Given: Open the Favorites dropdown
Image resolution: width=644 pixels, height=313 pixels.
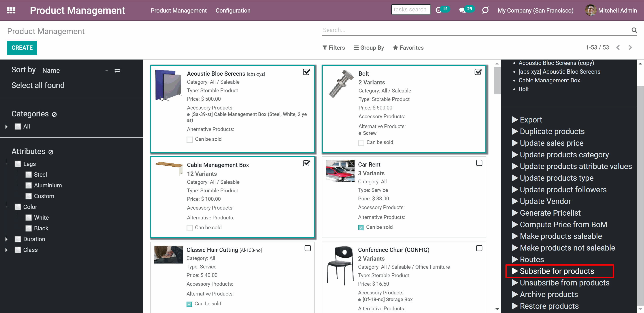Looking at the screenshot, I should click(x=408, y=47).
